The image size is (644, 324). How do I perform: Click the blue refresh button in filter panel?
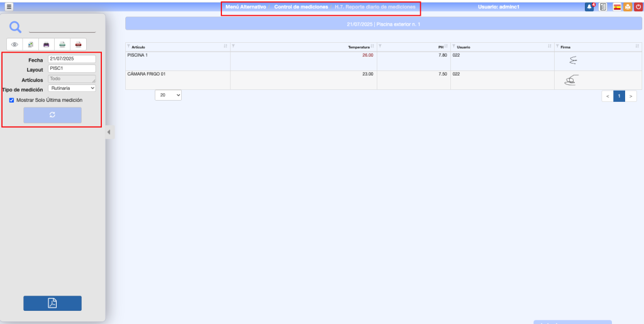pyautogui.click(x=52, y=115)
